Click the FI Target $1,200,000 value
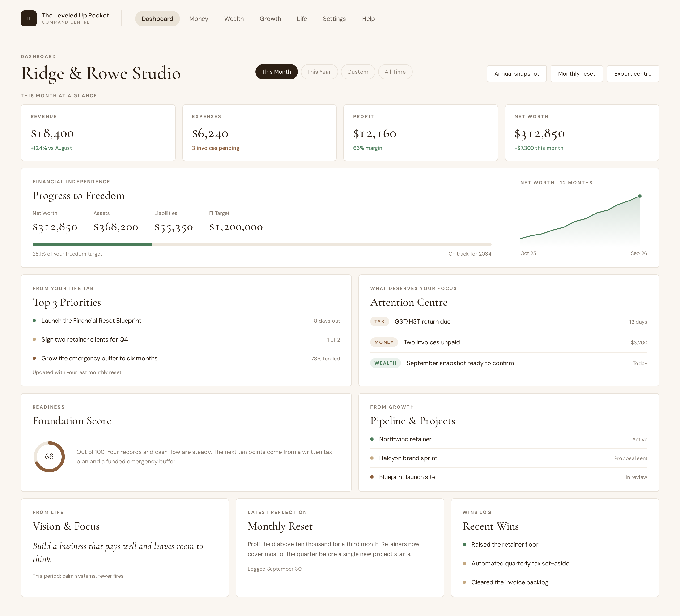Screen dimensions: 680x616 [x=236, y=227]
